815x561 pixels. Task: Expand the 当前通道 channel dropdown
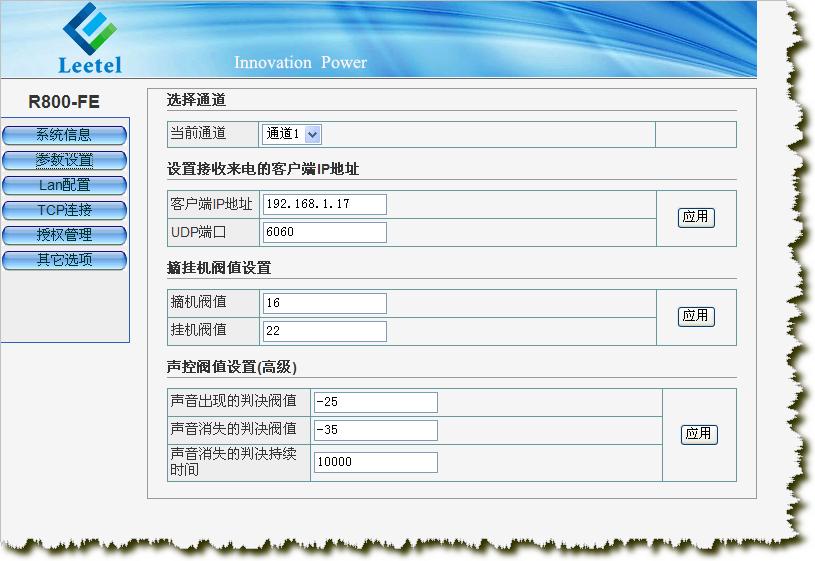291,134
